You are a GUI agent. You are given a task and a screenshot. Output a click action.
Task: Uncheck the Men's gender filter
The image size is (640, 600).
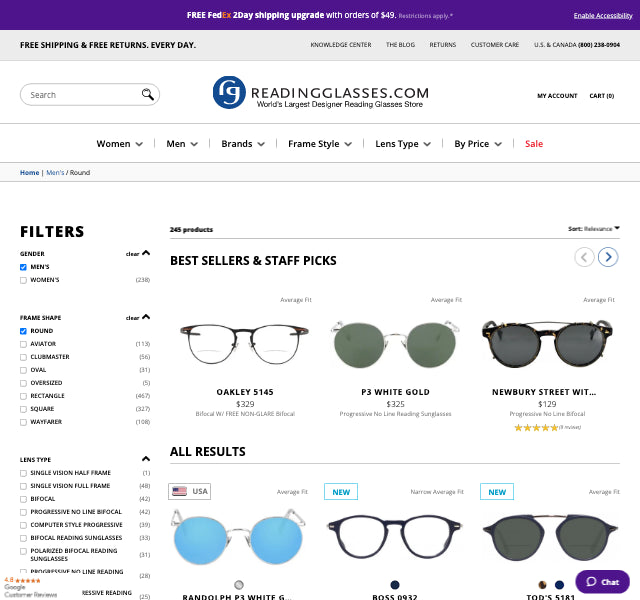tap(23, 267)
